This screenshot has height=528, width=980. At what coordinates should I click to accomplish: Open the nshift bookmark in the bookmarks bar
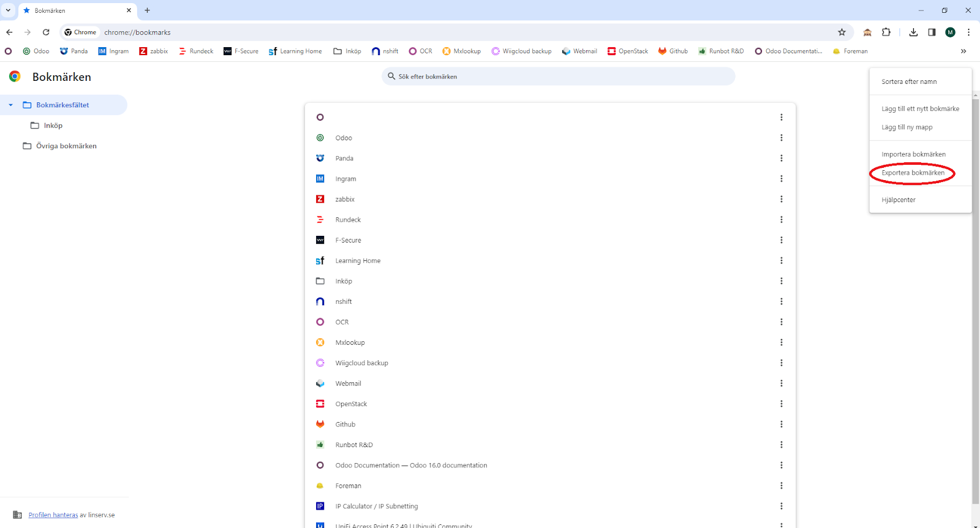385,51
